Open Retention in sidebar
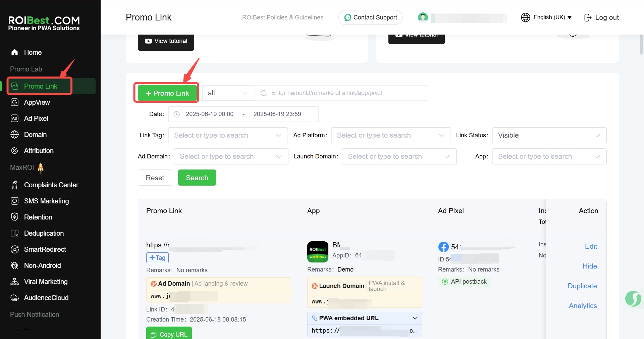644x339 pixels. 38,217
